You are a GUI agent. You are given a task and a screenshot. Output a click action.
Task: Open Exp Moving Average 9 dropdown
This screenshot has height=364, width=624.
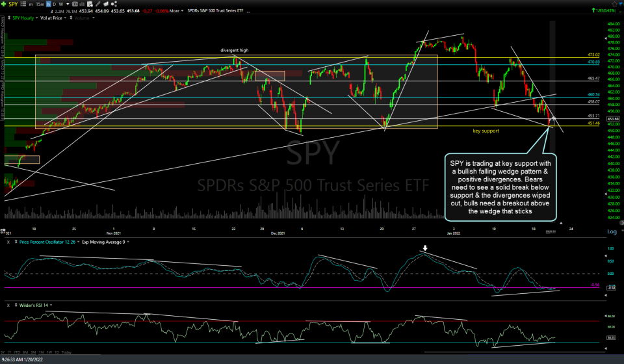pos(128,242)
